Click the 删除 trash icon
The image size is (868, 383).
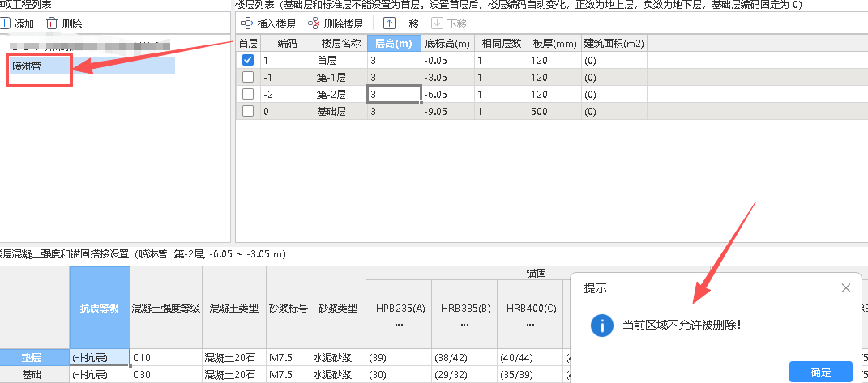click(52, 23)
